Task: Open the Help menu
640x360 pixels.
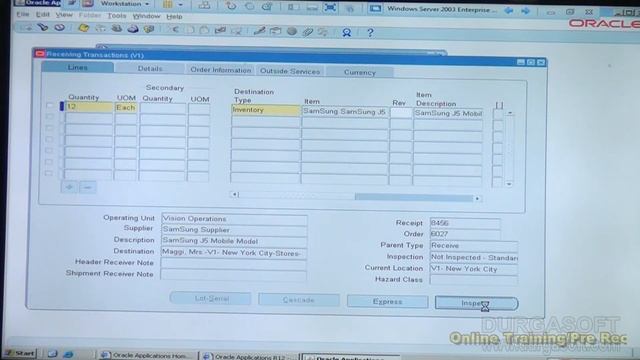Action: point(174,17)
